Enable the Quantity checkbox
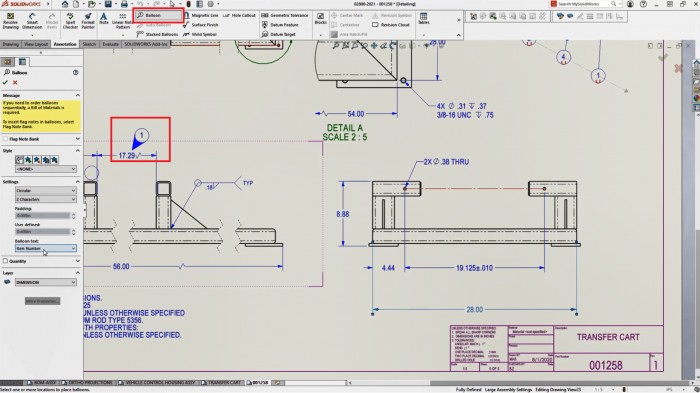This screenshot has height=393, width=700. point(5,261)
